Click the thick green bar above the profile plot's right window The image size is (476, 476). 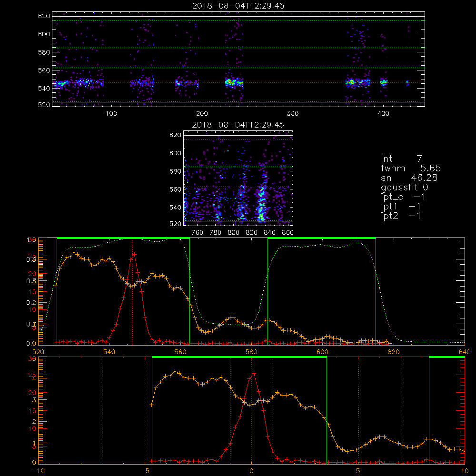tap(322, 238)
